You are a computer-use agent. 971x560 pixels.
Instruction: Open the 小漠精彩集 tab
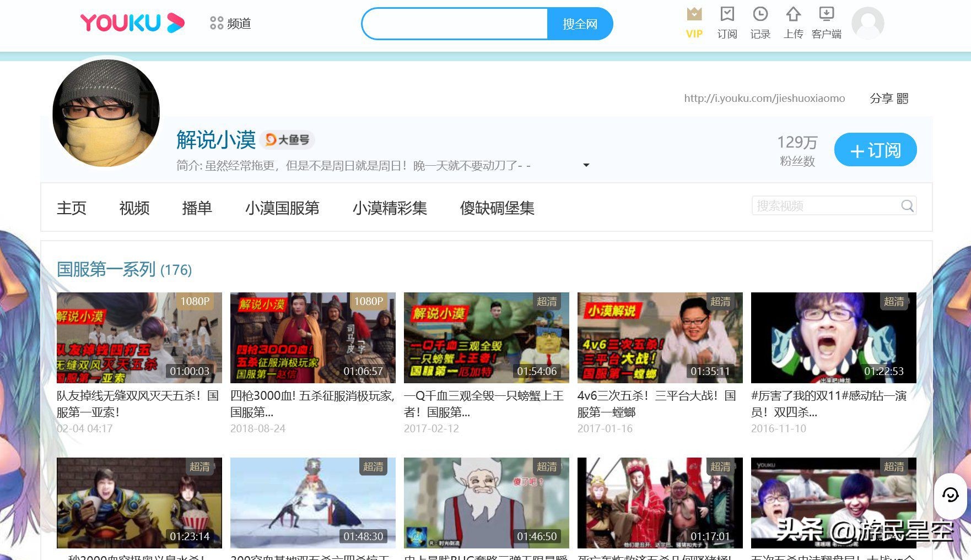pos(390,208)
